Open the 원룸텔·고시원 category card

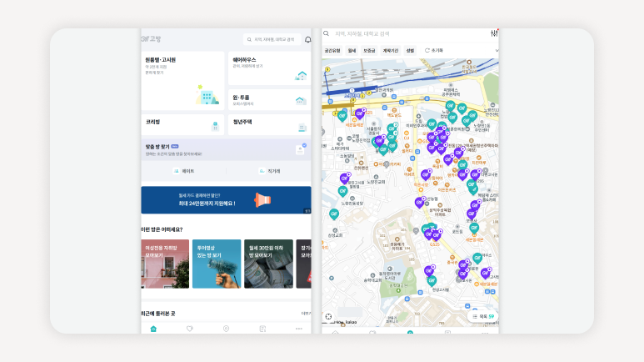click(x=182, y=81)
